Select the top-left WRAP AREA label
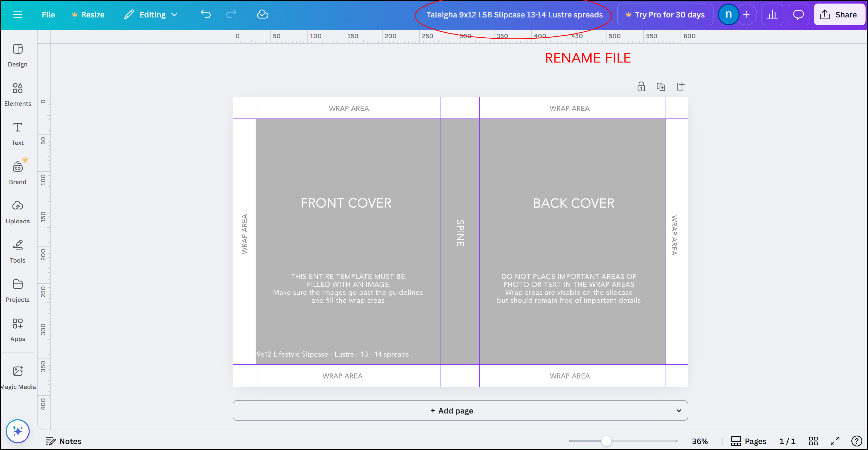The height and width of the screenshot is (450, 868). click(349, 108)
